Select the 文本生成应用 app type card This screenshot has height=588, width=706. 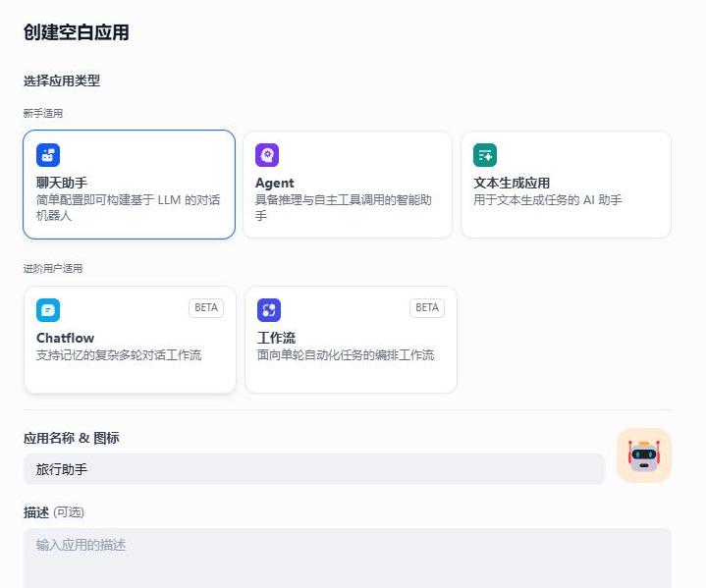pos(566,185)
